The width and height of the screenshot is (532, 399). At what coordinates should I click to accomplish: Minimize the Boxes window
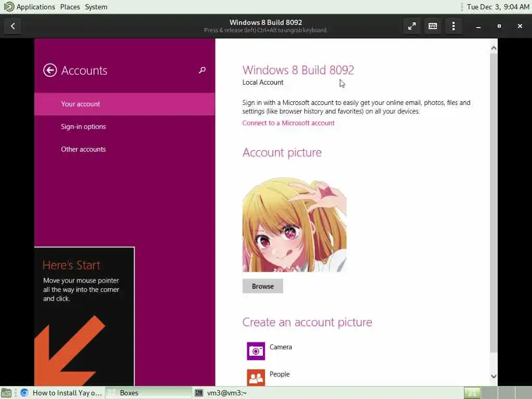(478, 26)
